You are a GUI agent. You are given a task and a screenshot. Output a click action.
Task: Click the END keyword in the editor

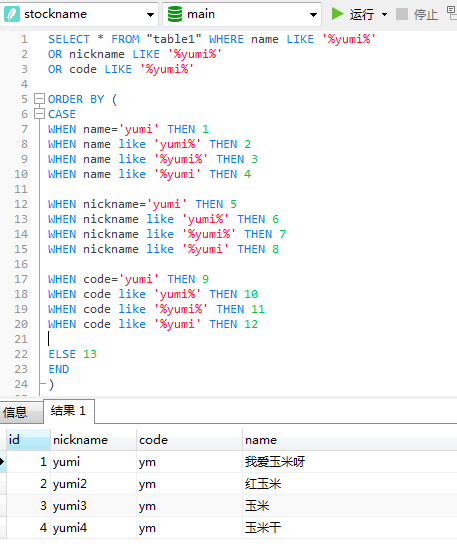point(59,369)
